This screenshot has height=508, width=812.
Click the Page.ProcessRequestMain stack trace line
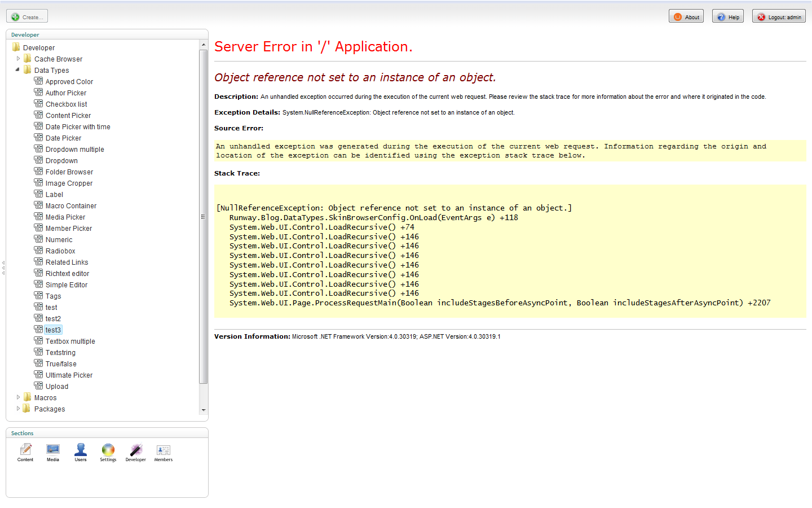(500, 303)
